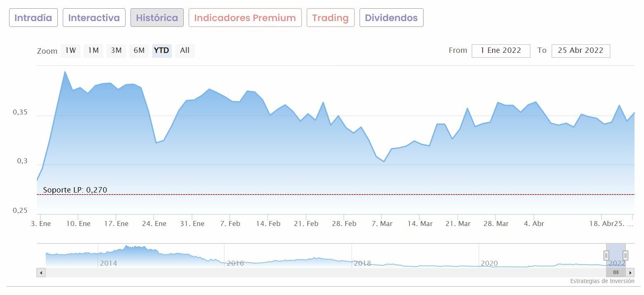
Task: Click the From date input field
Action: point(501,51)
